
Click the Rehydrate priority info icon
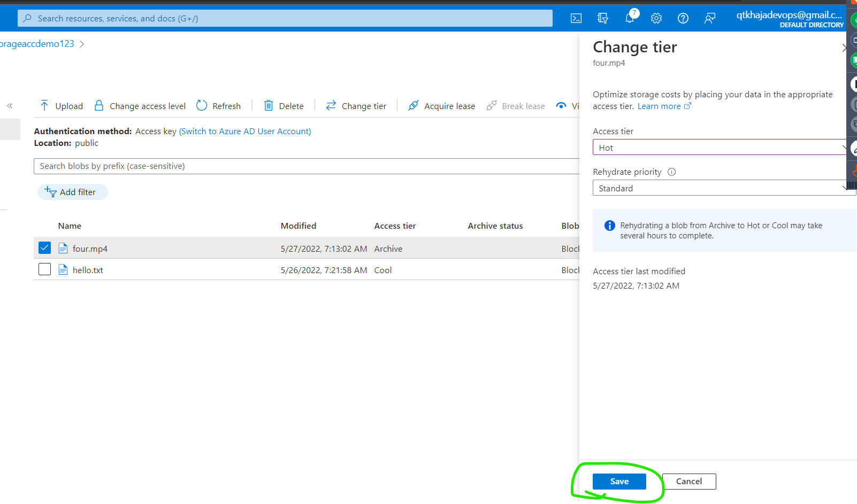tap(671, 172)
